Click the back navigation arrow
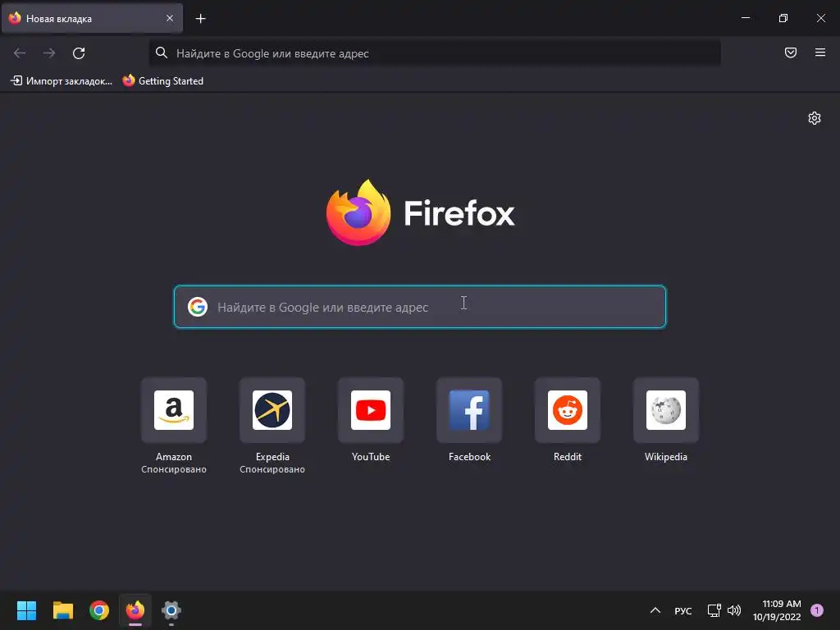The width and height of the screenshot is (840, 630). (20, 53)
